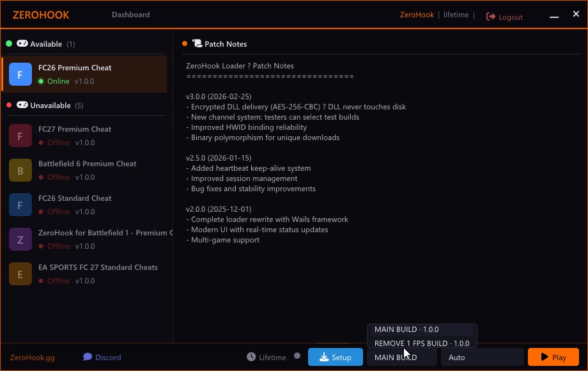588x371 pixels.
Task: Click the purple Z avatar for Battlefield 1
Action: [20, 239]
